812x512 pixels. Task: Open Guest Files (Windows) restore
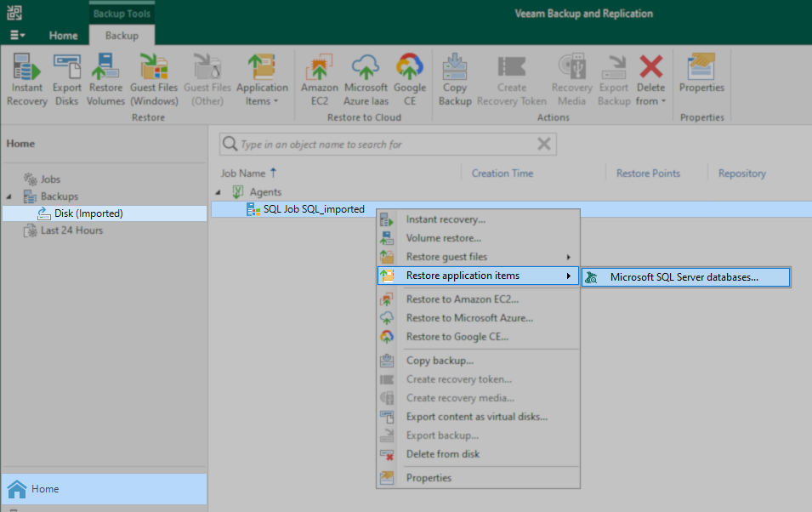tap(154, 80)
